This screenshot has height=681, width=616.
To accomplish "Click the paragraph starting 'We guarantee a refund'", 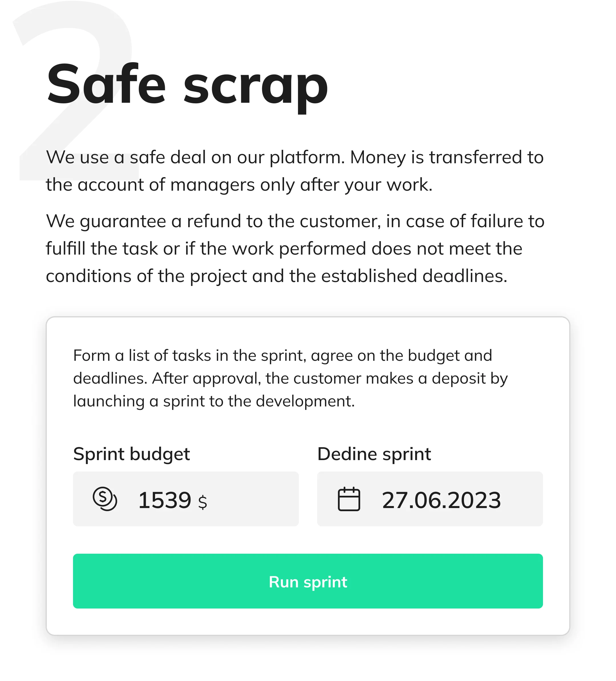I will tap(295, 248).
